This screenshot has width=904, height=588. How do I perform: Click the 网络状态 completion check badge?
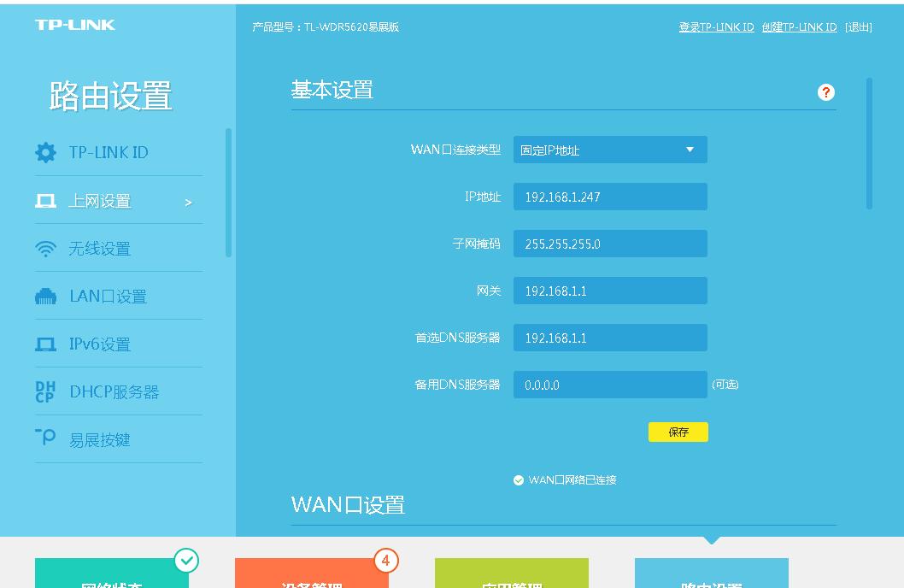click(x=187, y=561)
